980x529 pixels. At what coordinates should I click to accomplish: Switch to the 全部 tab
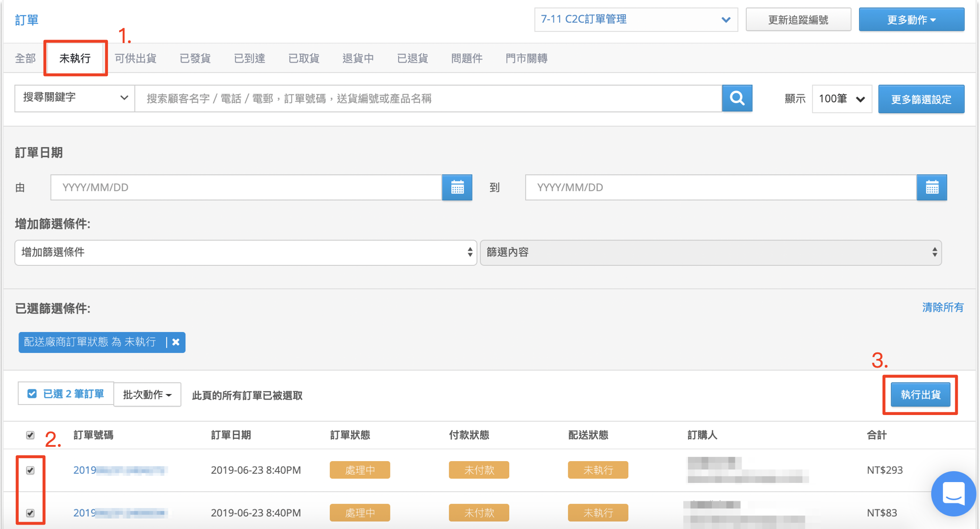25,58
